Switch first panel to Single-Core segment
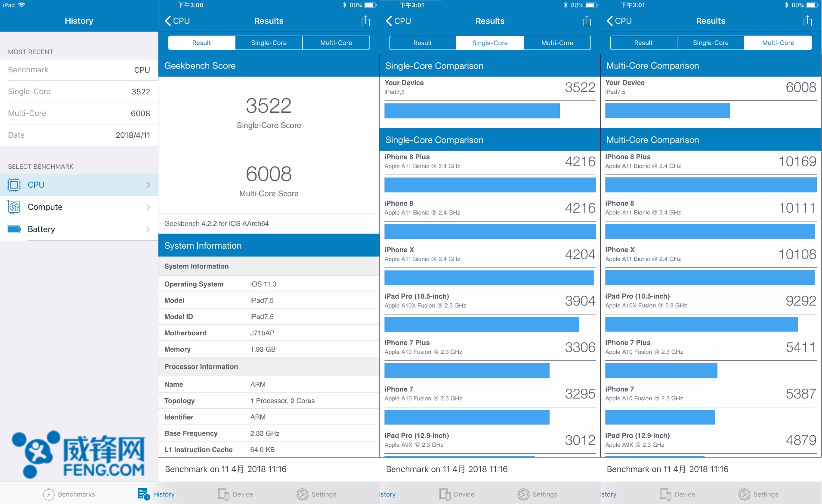Viewport: 822px width, 504px height. [269, 43]
